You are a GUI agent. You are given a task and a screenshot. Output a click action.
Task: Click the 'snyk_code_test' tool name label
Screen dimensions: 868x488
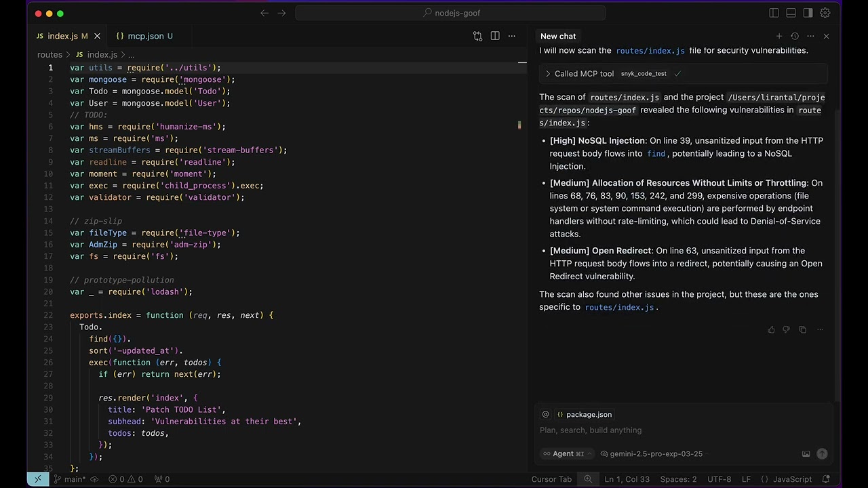click(x=644, y=74)
